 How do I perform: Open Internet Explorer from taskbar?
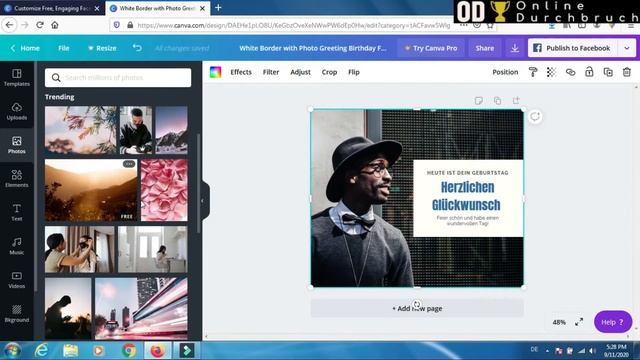42,351
